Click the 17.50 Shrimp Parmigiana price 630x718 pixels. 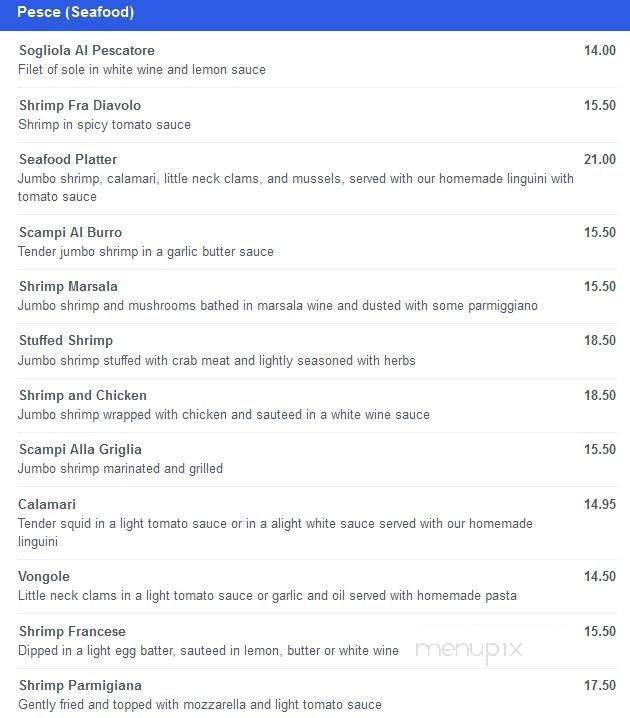pyautogui.click(x=600, y=685)
